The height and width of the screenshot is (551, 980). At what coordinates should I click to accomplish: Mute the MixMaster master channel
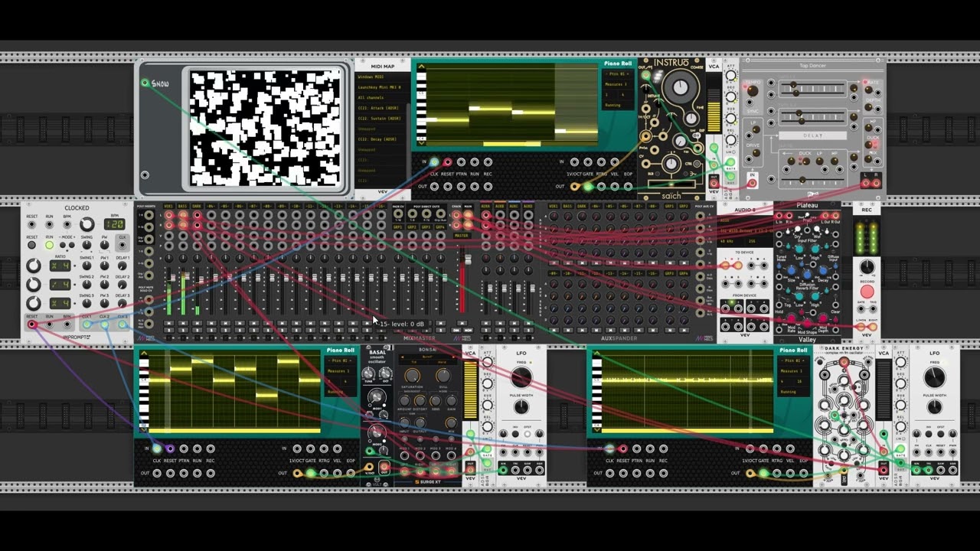coord(462,323)
